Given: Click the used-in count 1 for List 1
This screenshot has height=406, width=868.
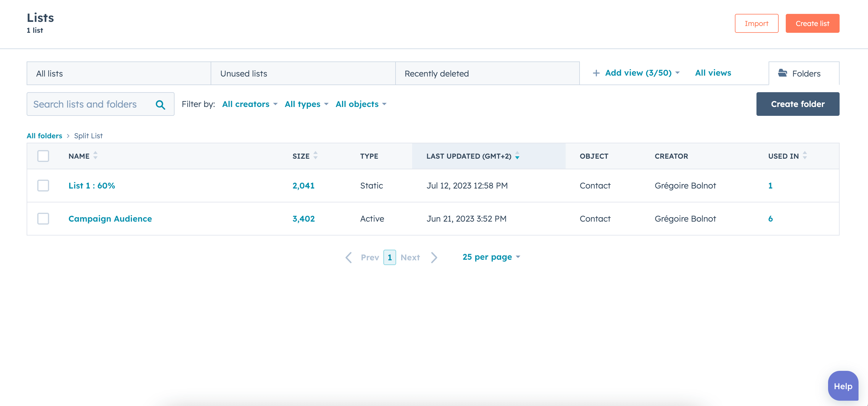Looking at the screenshot, I should coord(770,186).
